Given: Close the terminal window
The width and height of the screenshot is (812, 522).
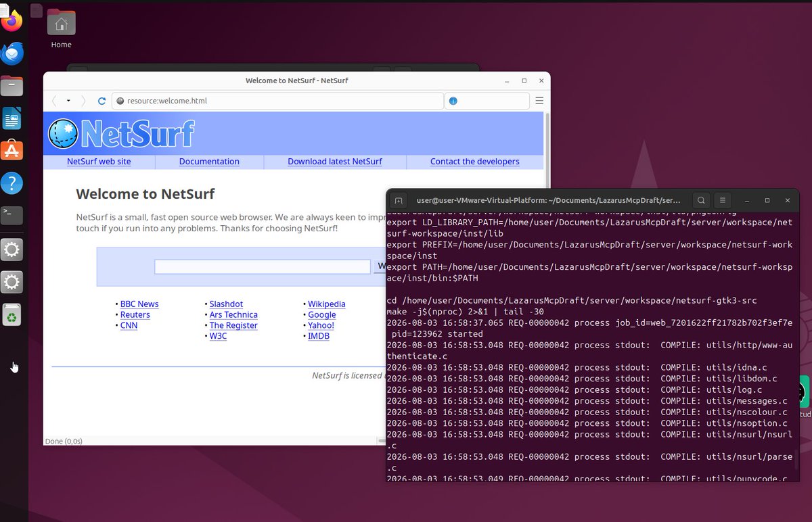Looking at the screenshot, I should 787,200.
